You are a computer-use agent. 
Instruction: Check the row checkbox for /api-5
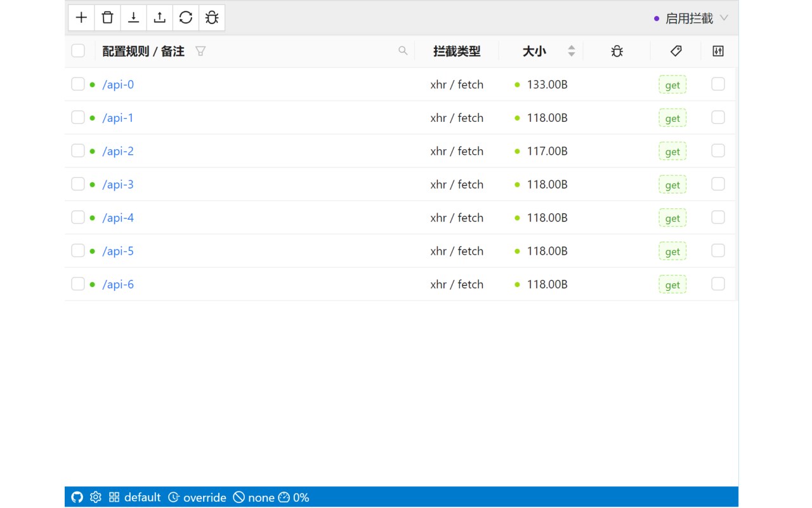tap(78, 250)
